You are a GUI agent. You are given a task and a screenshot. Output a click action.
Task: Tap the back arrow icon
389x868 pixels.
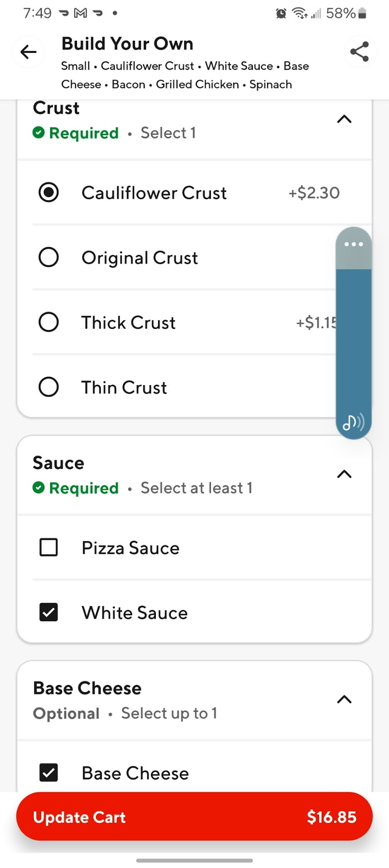[28, 52]
